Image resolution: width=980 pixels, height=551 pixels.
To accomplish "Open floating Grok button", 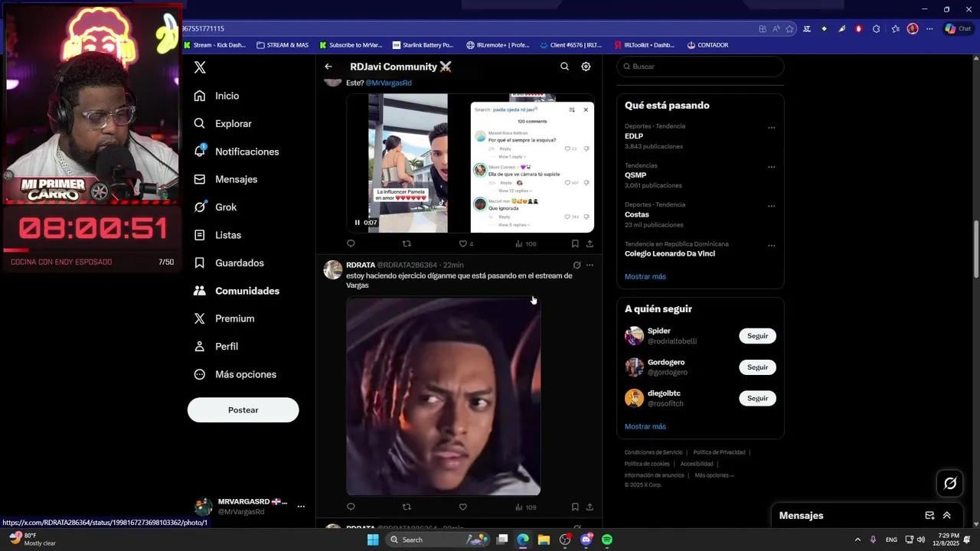I will [x=950, y=483].
